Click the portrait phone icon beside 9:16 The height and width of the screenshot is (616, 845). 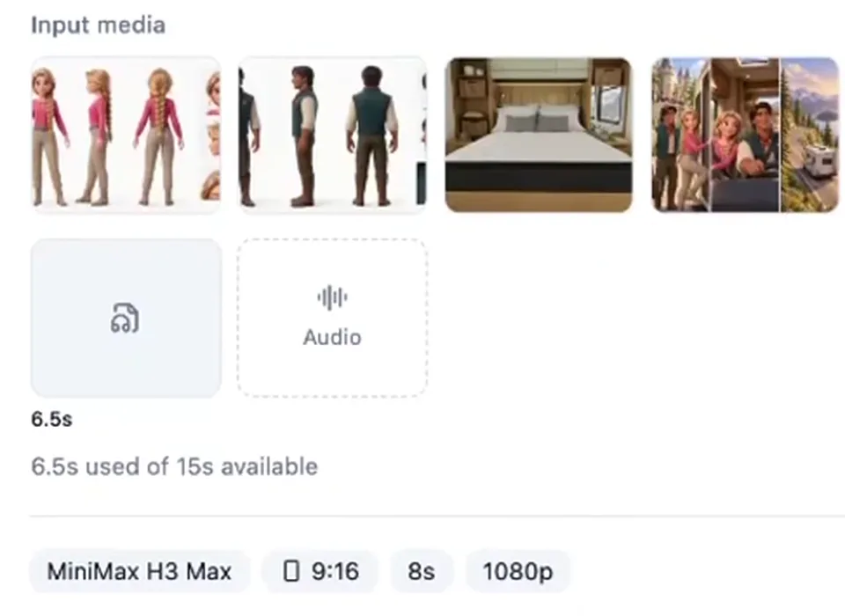[x=291, y=571]
